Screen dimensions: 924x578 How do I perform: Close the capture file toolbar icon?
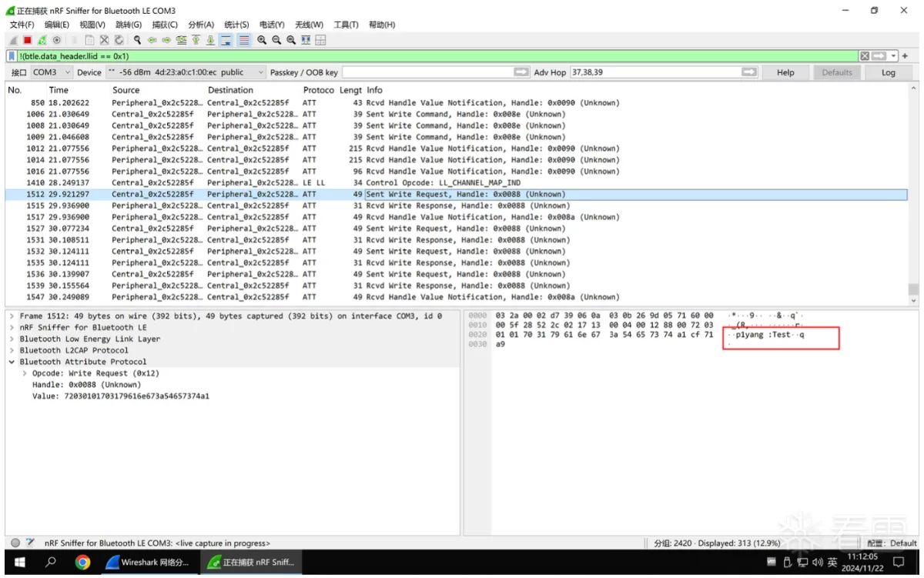click(104, 40)
